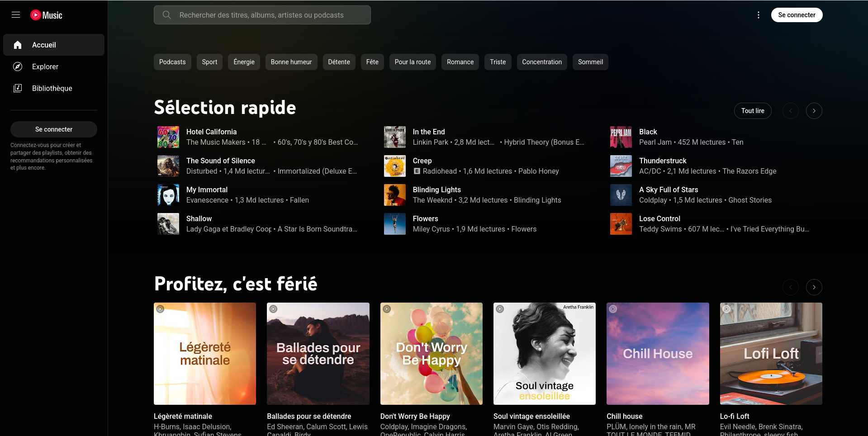868x436 pixels.
Task: Click the top-right Se connecter button
Action: (797, 15)
